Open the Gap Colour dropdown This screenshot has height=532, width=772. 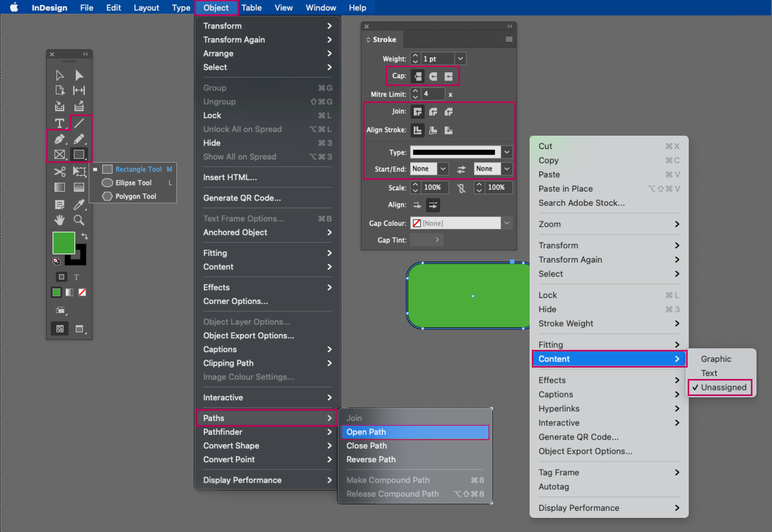pyautogui.click(x=507, y=223)
